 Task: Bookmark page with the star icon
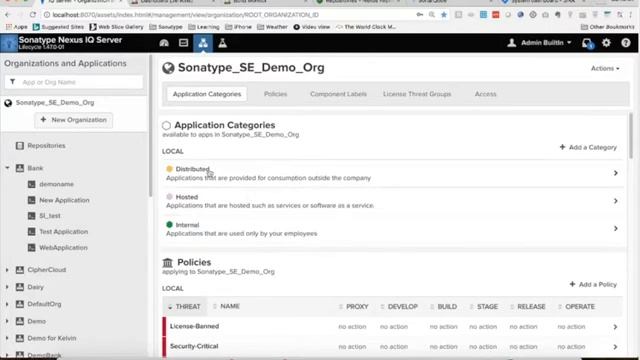pos(444,15)
